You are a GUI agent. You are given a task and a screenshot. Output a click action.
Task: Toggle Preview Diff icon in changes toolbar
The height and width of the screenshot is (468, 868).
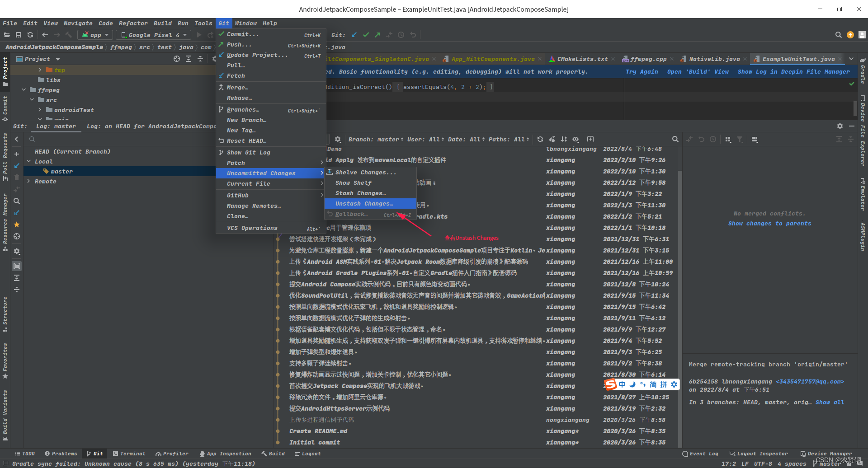pos(755,139)
